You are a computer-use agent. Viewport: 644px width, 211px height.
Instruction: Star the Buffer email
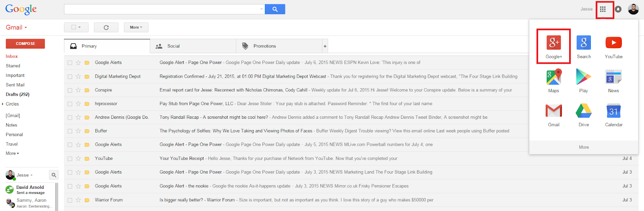[x=78, y=131]
